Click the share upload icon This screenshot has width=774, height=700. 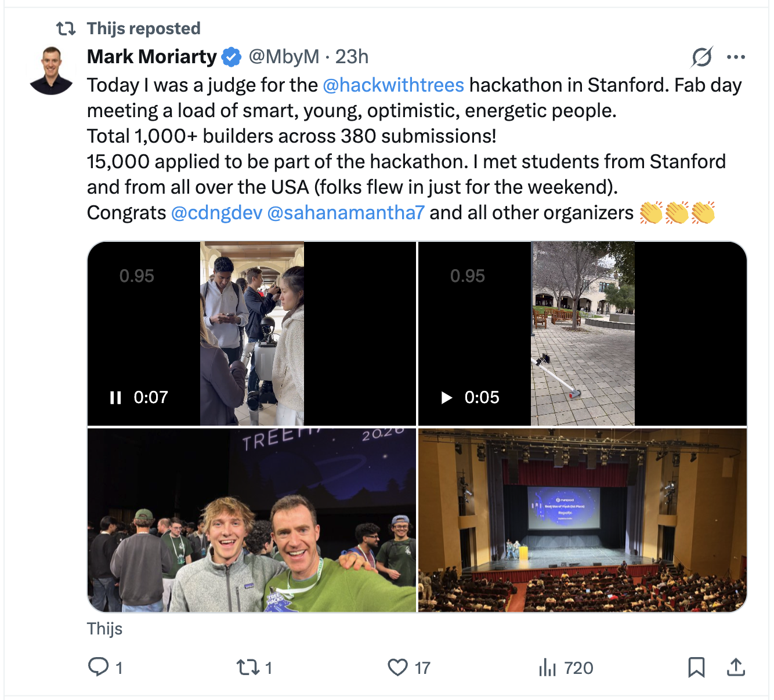click(x=736, y=667)
